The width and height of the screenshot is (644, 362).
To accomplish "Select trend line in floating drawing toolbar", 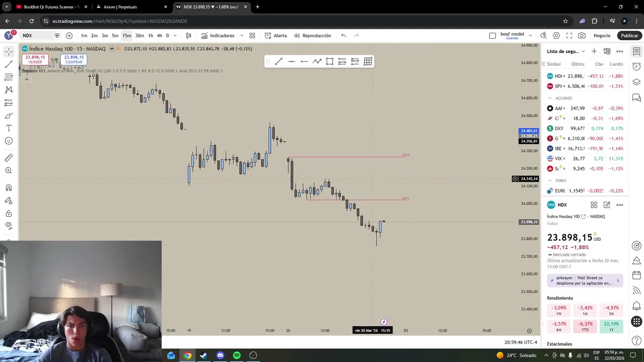I will 279,61.
